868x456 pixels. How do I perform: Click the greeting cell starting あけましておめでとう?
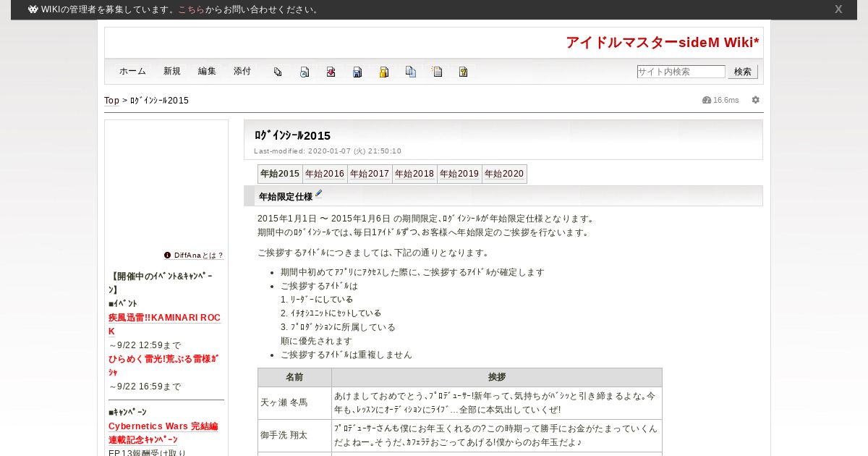point(497,403)
